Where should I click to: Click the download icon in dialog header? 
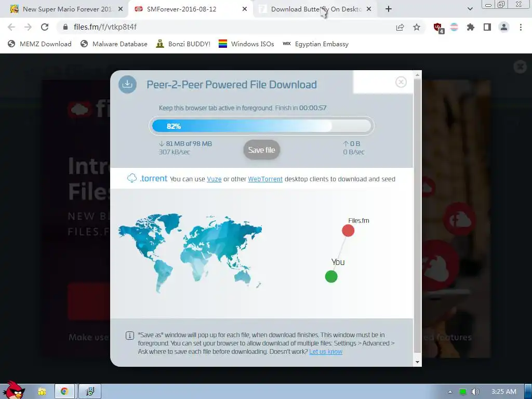(x=128, y=84)
